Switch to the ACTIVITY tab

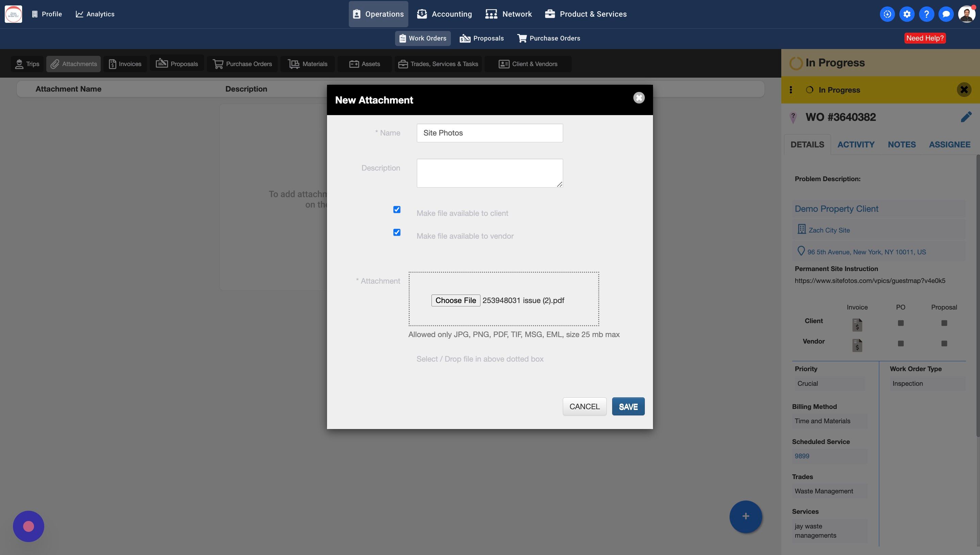click(x=855, y=144)
